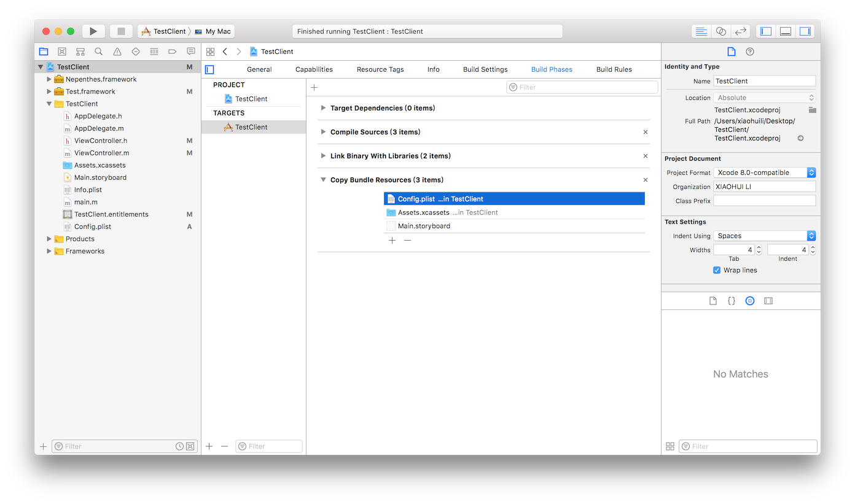
Task: Open the Source Control navigator tab
Action: tap(62, 52)
